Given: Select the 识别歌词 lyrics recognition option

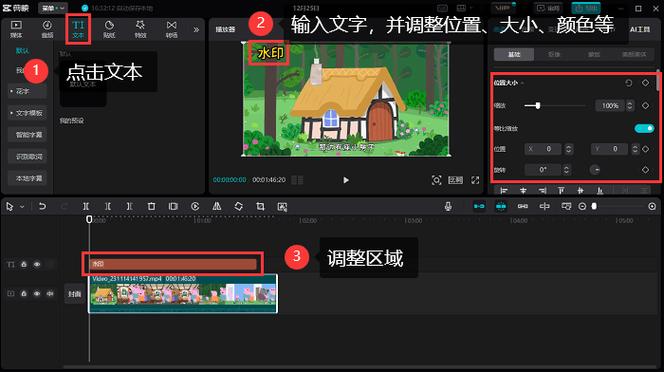Looking at the screenshot, I should [28, 157].
